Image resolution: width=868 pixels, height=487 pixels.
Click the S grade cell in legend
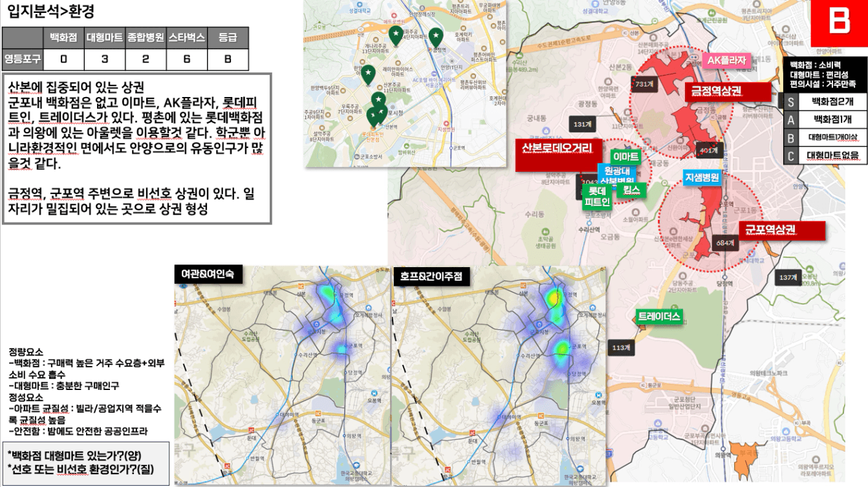pyautogui.click(x=790, y=102)
